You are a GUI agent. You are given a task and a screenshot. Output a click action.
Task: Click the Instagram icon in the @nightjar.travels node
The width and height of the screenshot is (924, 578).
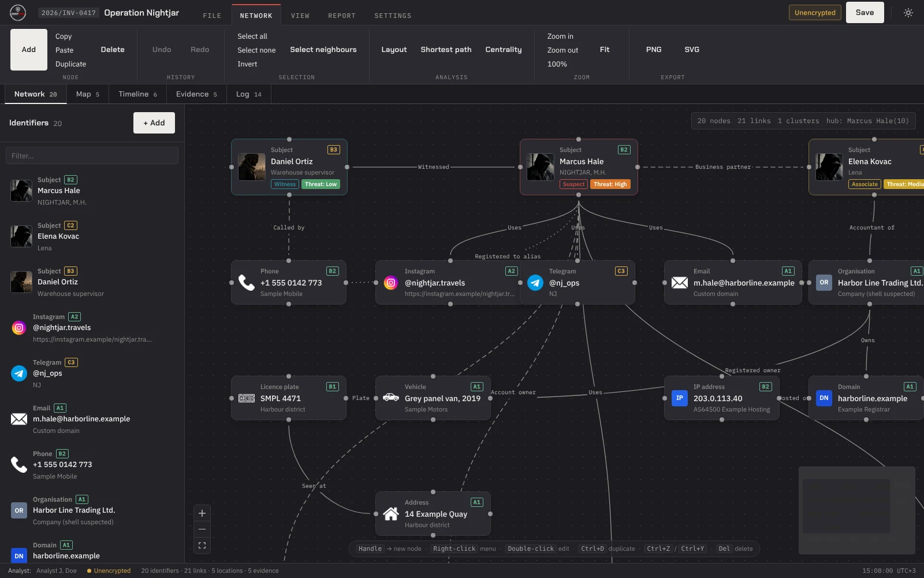click(x=391, y=283)
